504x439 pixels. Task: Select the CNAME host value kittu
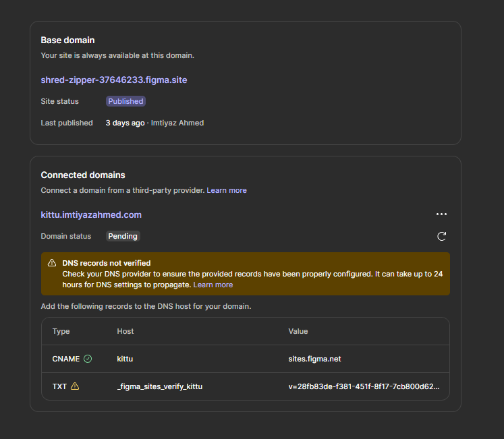point(125,359)
